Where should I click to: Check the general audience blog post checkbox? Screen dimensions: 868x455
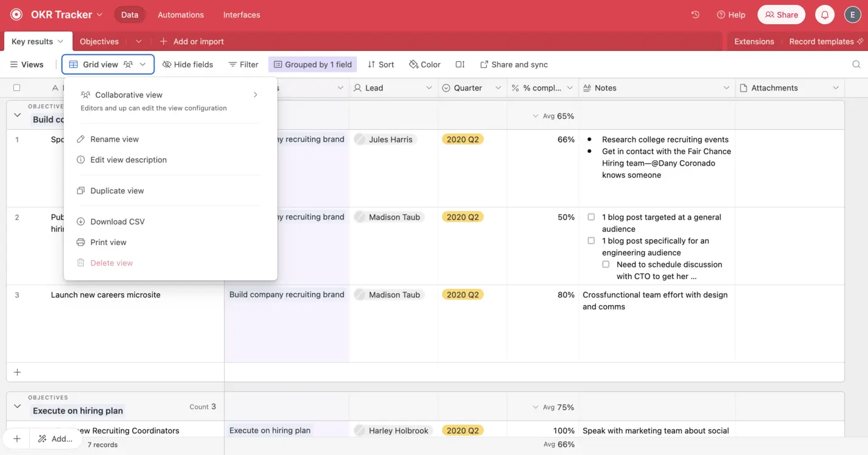point(591,217)
